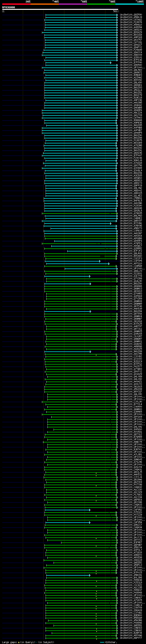Click the UniRef100_O22601 label

click(131, 273)
